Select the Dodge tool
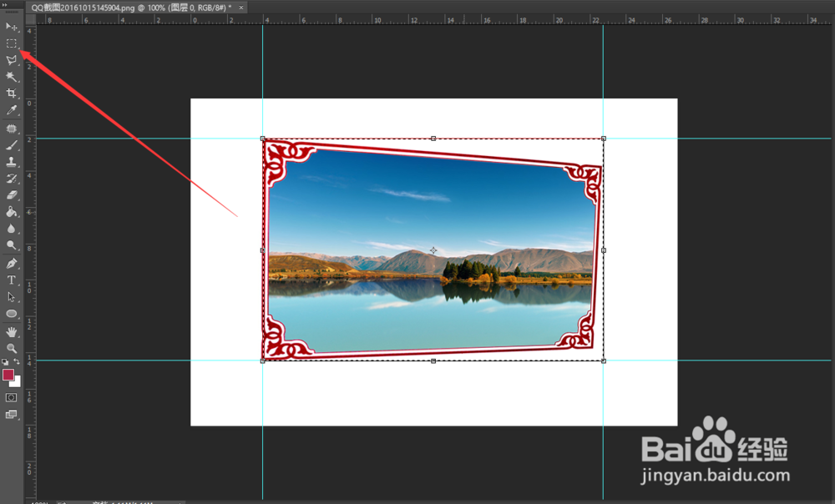The width and height of the screenshot is (835, 504). (11, 245)
